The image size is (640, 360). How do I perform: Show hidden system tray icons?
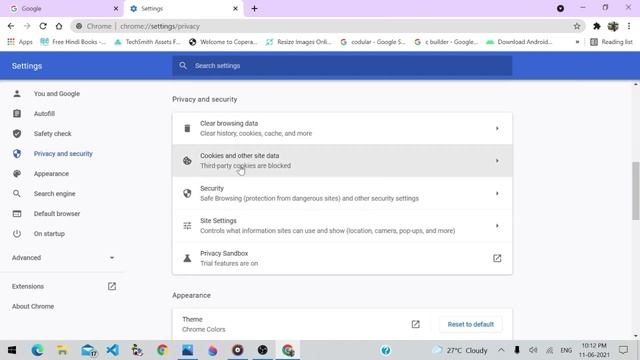coord(501,350)
